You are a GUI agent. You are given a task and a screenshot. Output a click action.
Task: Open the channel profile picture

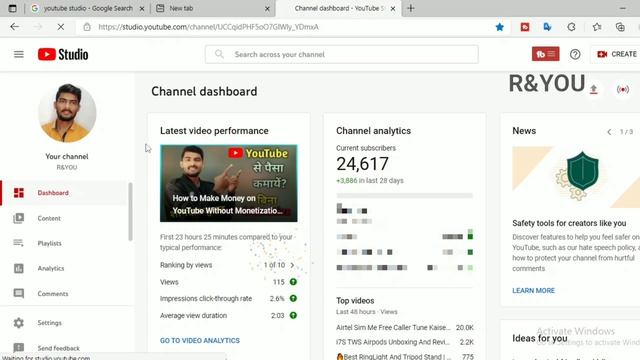click(x=67, y=113)
